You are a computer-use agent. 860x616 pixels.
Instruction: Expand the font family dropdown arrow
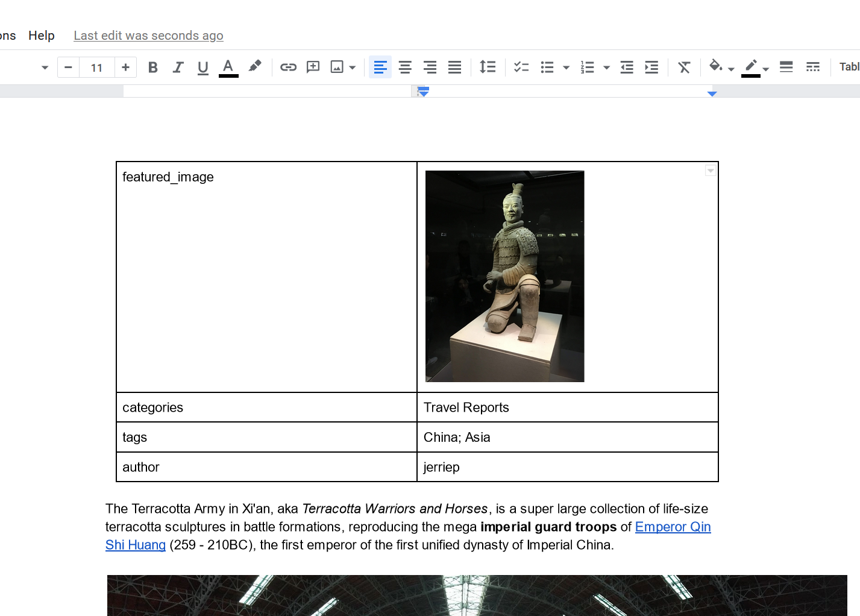pos(45,68)
